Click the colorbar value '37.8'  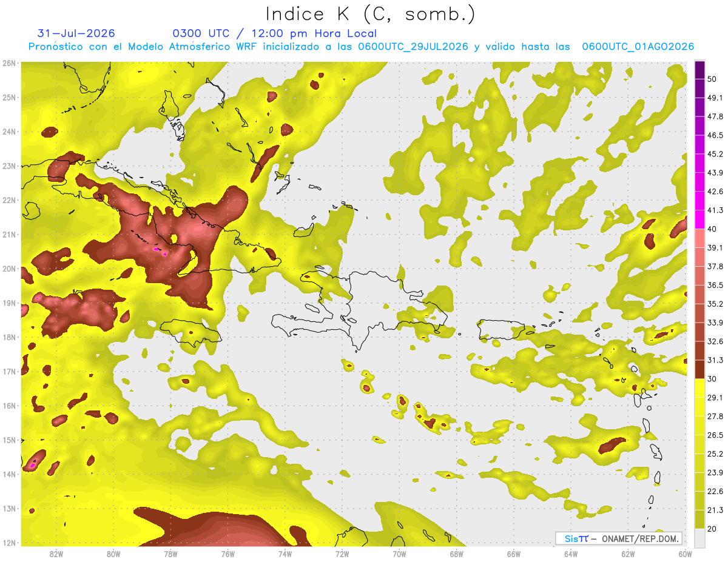tap(715, 266)
